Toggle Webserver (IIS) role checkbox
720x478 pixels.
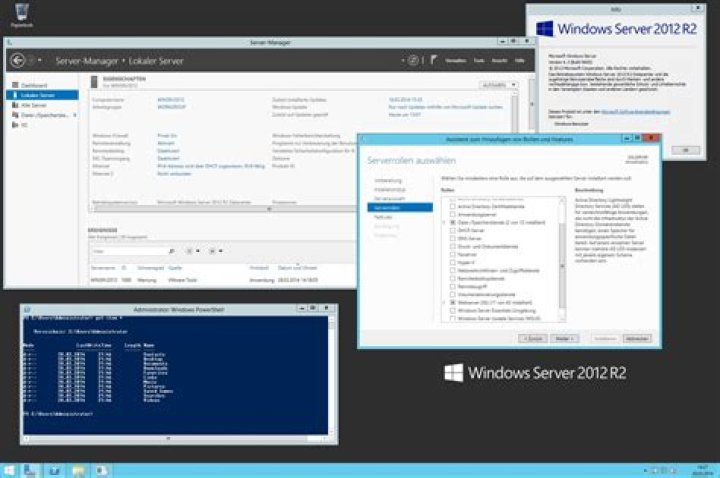click(452, 303)
